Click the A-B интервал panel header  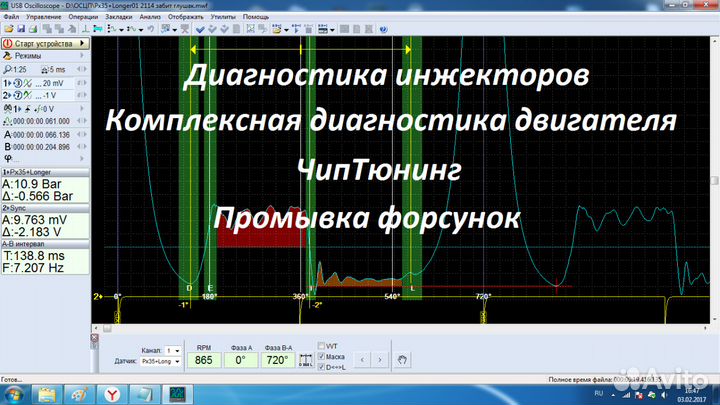pyautogui.click(x=45, y=244)
